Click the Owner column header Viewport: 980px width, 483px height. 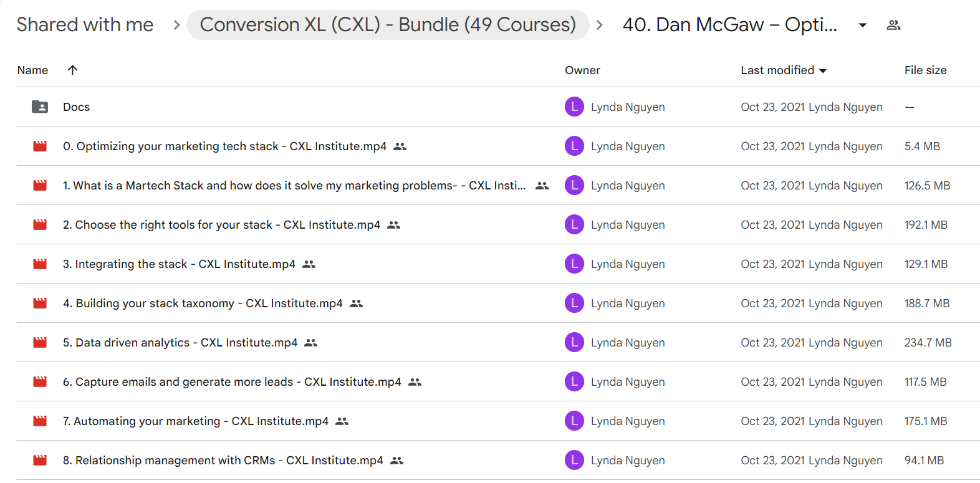tap(582, 70)
